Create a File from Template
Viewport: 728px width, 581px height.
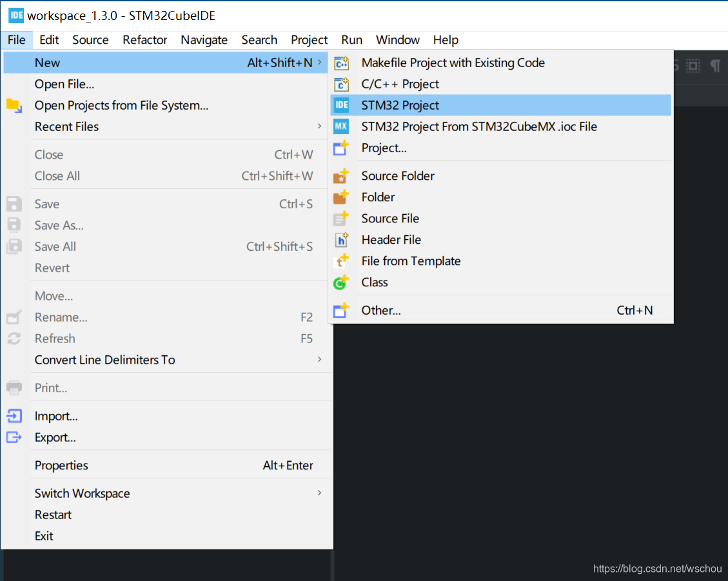coord(411,261)
